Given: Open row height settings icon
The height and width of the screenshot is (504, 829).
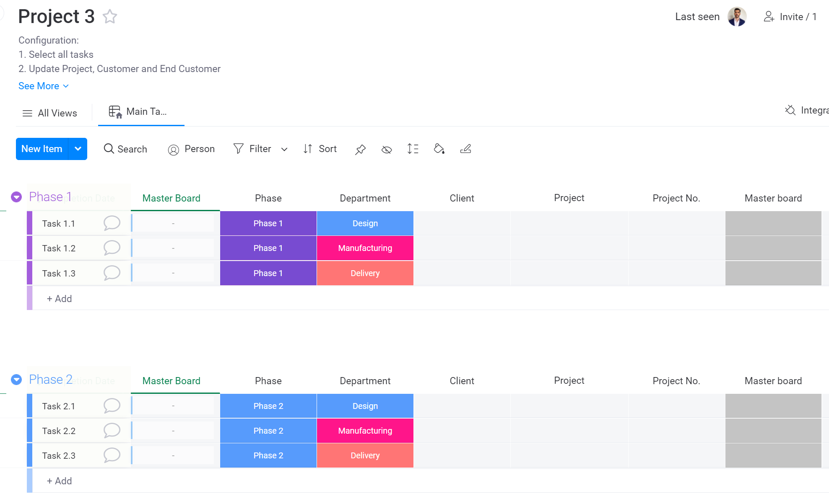Looking at the screenshot, I should [x=413, y=149].
